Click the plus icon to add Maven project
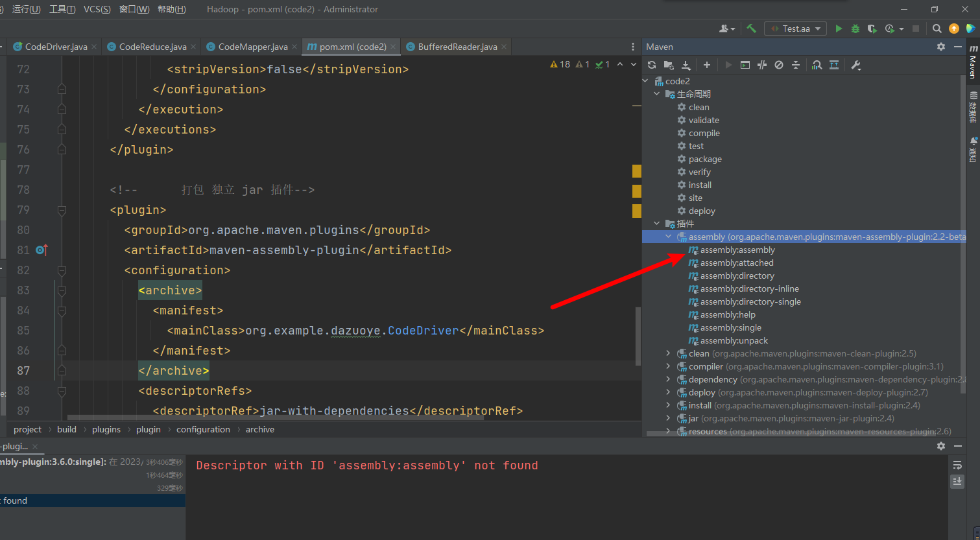Image resolution: width=980 pixels, height=540 pixels. pos(707,65)
